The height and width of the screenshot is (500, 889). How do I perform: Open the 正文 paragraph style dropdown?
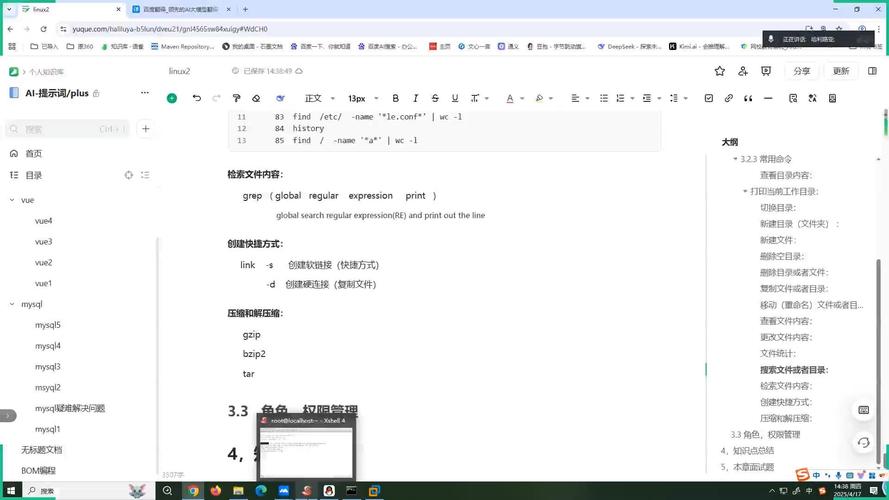[x=318, y=98]
